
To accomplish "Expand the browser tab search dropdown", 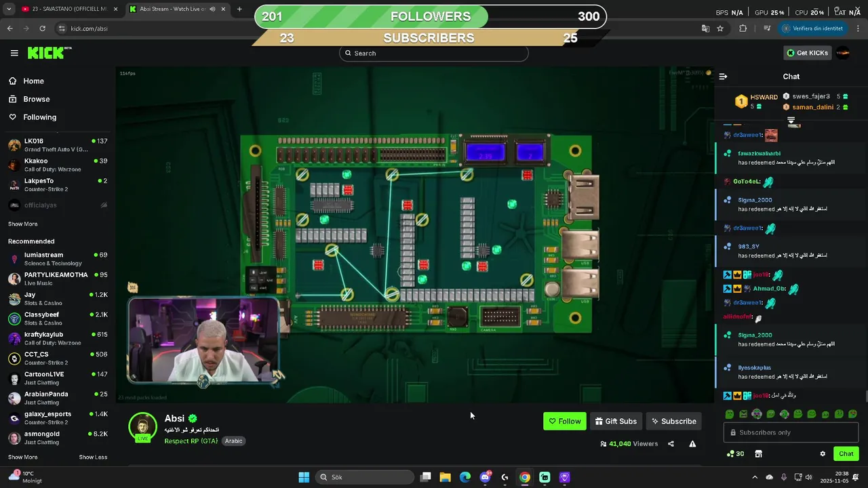I will [9, 9].
